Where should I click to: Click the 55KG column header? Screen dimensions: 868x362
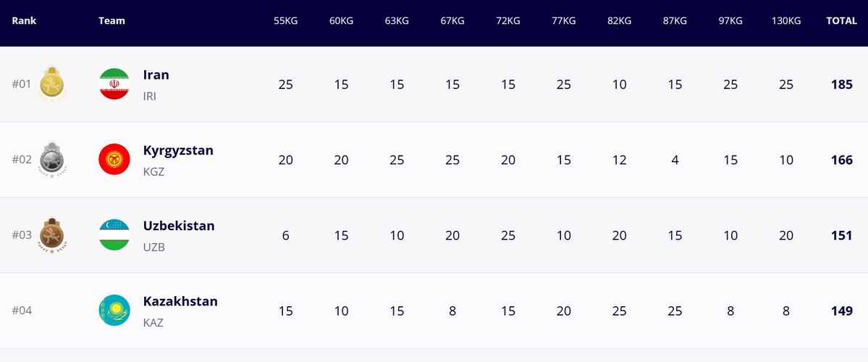285,21
